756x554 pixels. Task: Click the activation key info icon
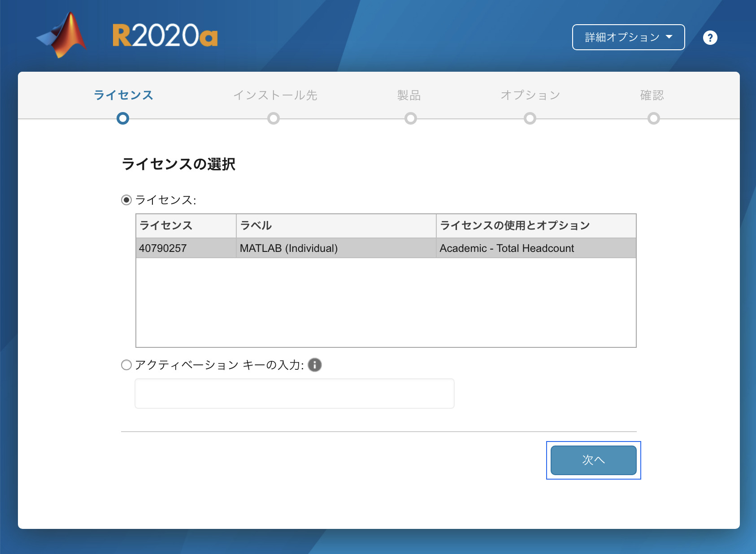click(315, 365)
